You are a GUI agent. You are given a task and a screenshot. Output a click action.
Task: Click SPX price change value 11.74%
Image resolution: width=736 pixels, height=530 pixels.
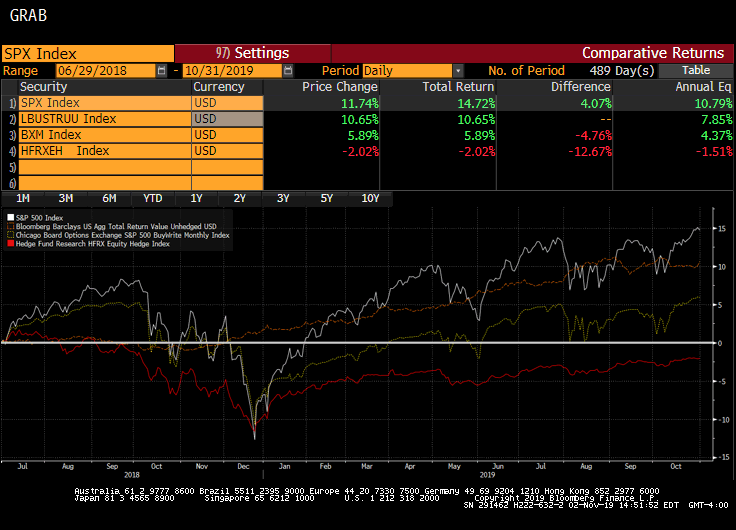(x=360, y=103)
